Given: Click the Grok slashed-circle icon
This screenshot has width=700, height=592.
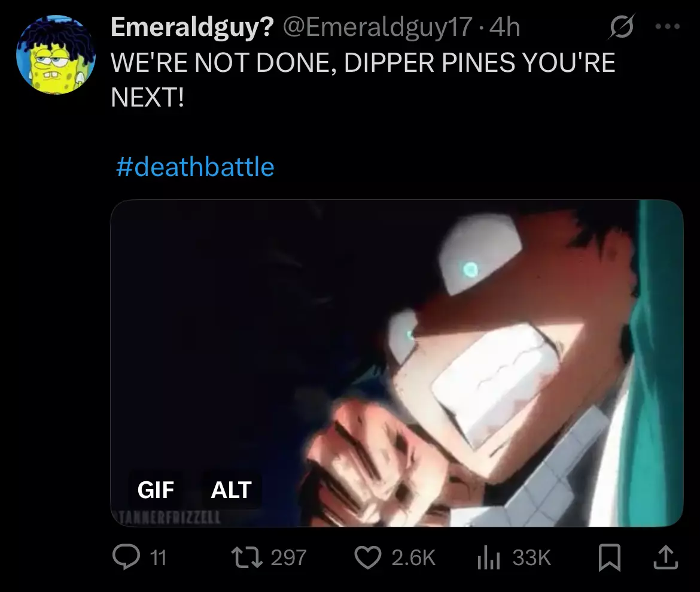Looking at the screenshot, I should (x=621, y=27).
